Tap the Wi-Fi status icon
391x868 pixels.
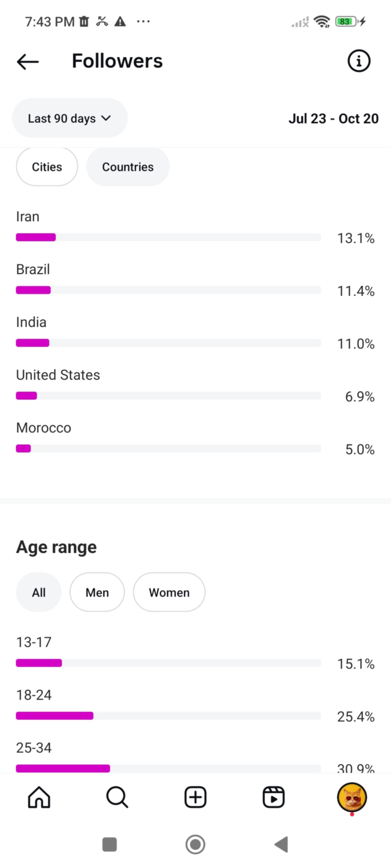321,21
